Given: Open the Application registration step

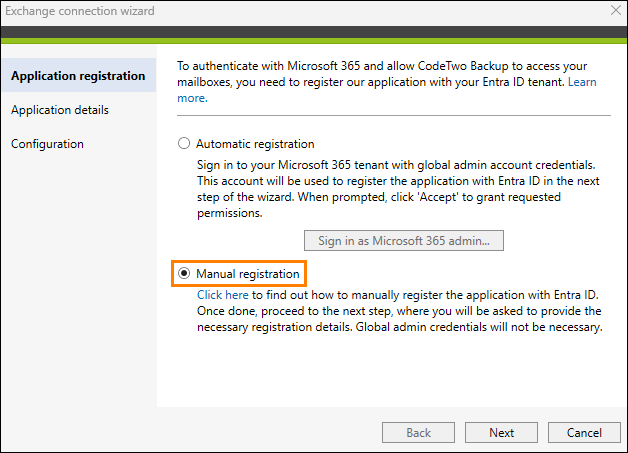Looking at the screenshot, I should (78, 76).
